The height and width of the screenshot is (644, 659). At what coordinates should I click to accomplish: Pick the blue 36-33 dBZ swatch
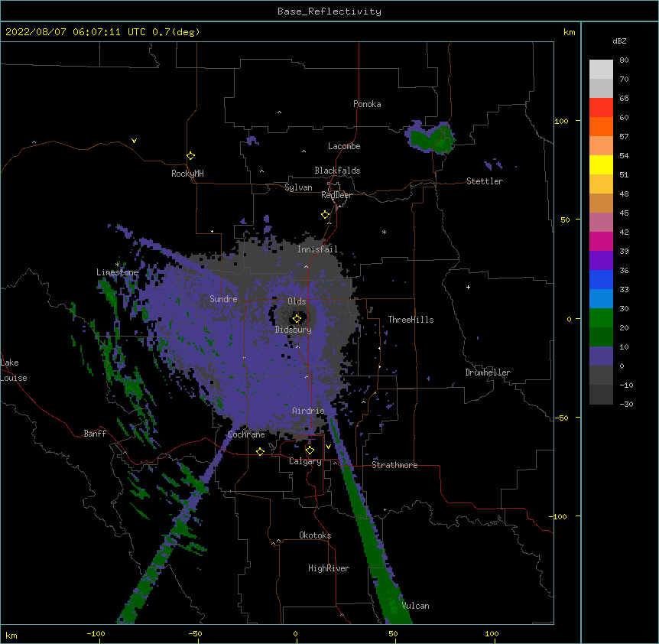(x=601, y=279)
